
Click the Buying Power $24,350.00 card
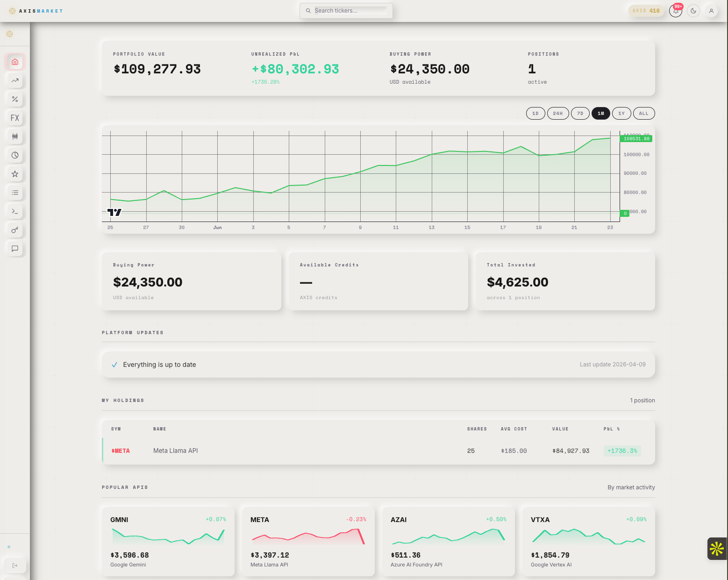pyautogui.click(x=192, y=281)
